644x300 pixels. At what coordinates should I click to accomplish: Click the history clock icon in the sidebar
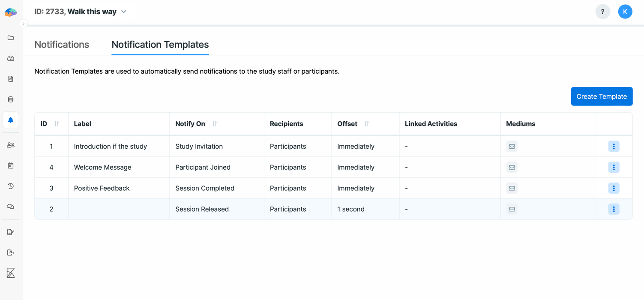point(10,186)
